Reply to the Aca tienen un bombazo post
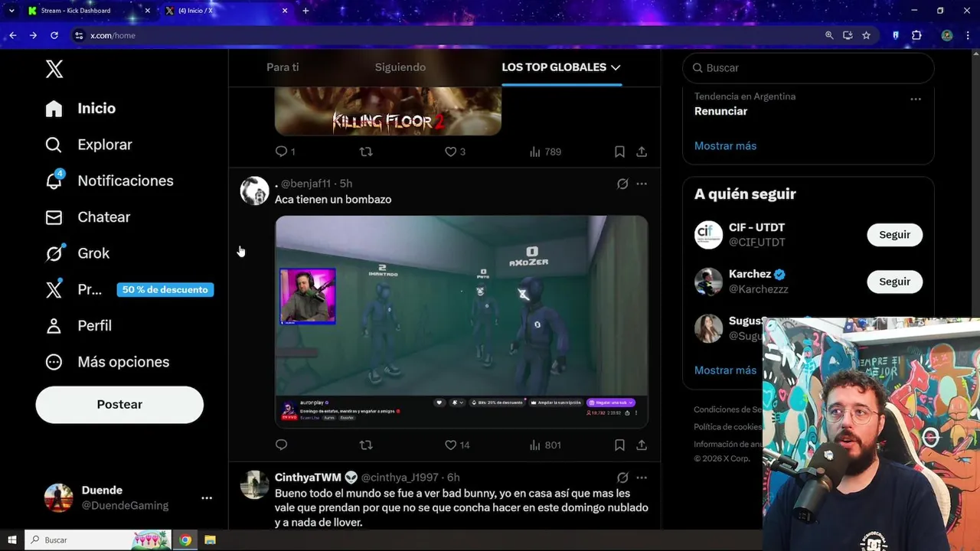The width and height of the screenshot is (980, 551). tap(281, 445)
